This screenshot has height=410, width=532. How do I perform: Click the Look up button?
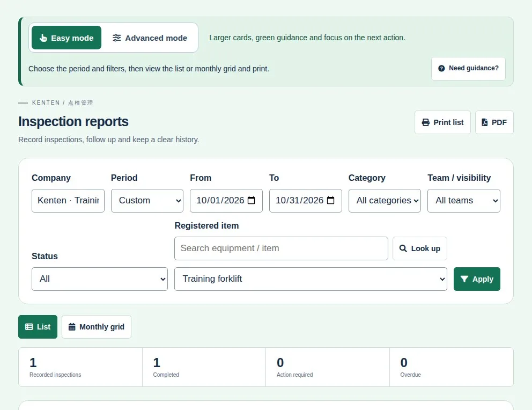click(420, 248)
